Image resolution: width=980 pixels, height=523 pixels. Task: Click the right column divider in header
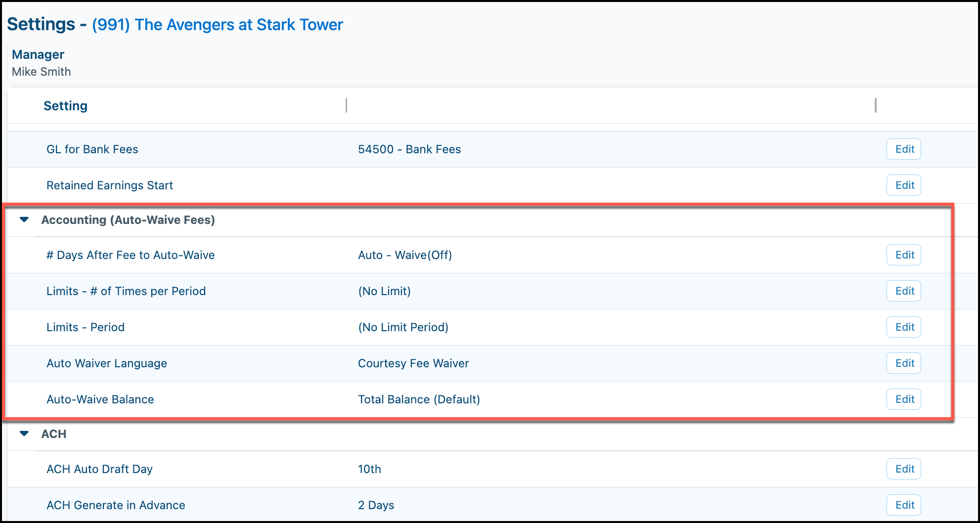(x=875, y=105)
